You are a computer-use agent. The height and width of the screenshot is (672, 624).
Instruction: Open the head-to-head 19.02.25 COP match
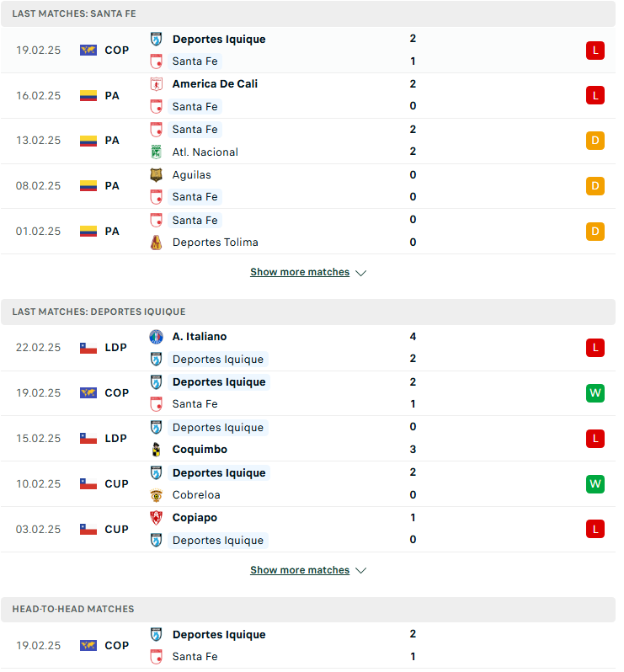(x=308, y=646)
